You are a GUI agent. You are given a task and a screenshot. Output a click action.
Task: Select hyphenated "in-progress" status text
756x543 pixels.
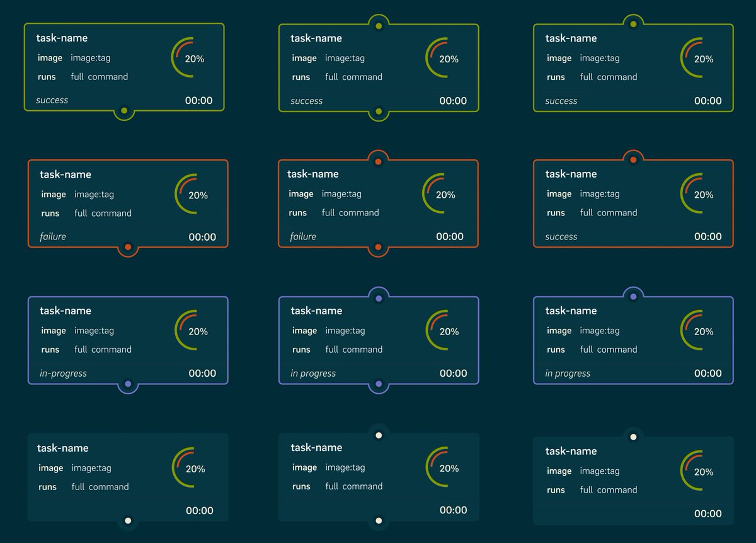pyautogui.click(x=63, y=374)
